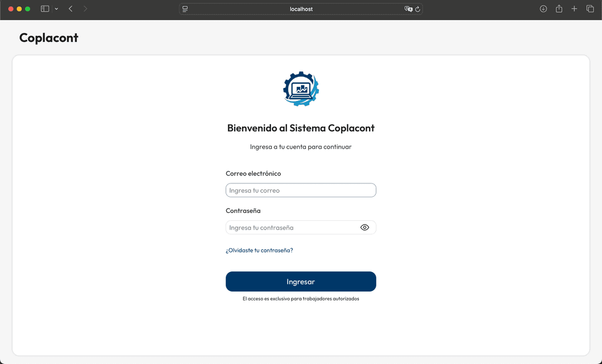This screenshot has width=602, height=364.
Task: Toggle the Safari sidebar panel icon
Action: (x=45, y=9)
